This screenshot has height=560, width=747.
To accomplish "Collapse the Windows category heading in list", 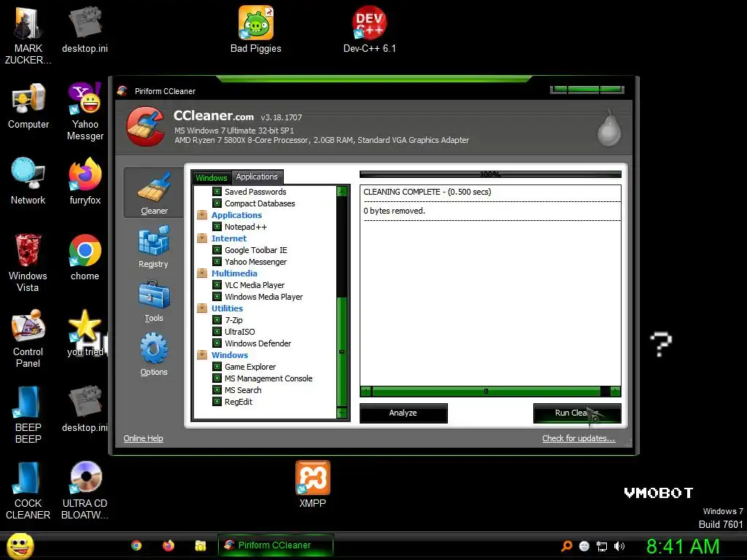I will (x=230, y=355).
